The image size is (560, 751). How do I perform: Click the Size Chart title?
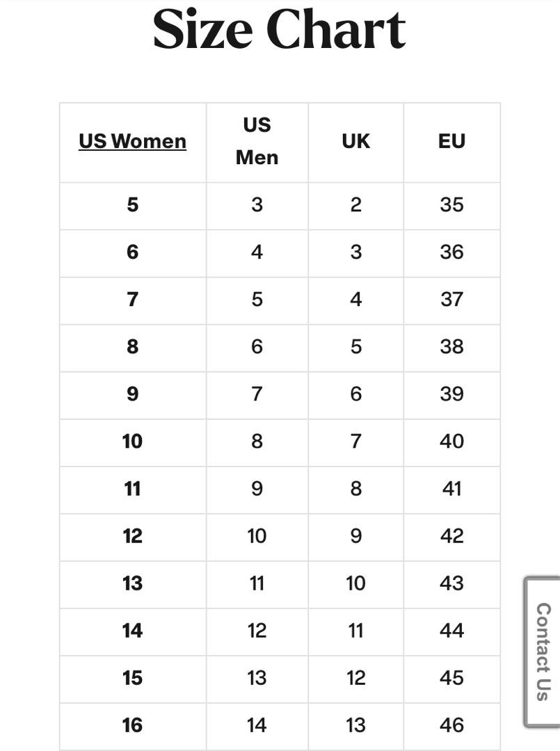pyautogui.click(x=279, y=29)
